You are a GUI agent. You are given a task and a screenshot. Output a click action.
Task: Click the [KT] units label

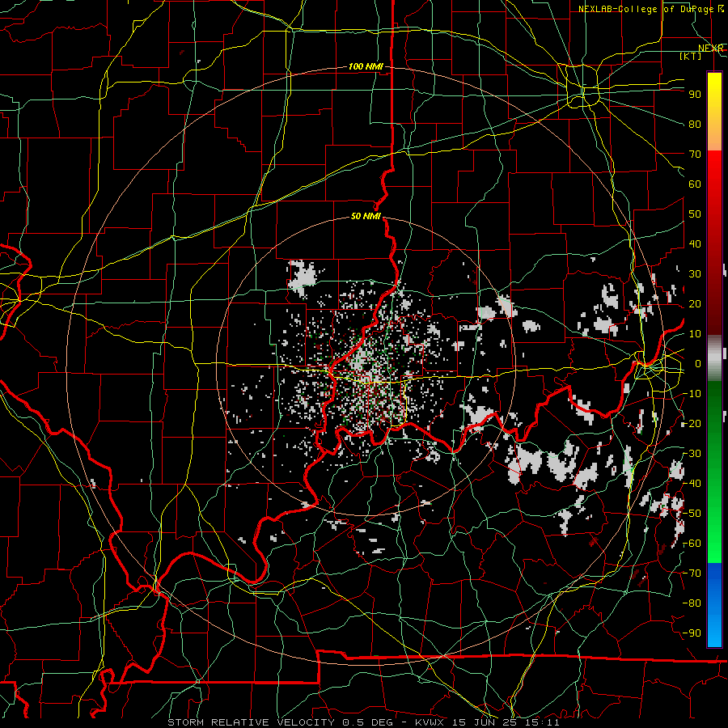691,56
